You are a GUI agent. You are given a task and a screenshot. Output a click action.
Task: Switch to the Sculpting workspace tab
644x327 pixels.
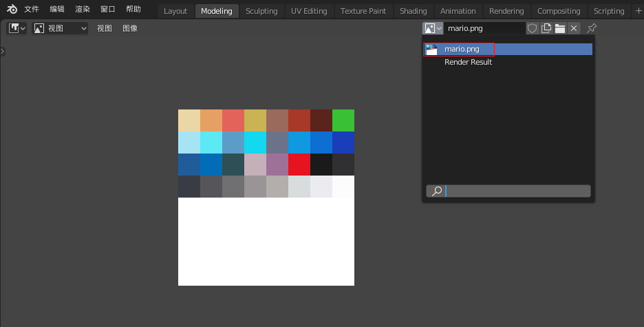[261, 11]
